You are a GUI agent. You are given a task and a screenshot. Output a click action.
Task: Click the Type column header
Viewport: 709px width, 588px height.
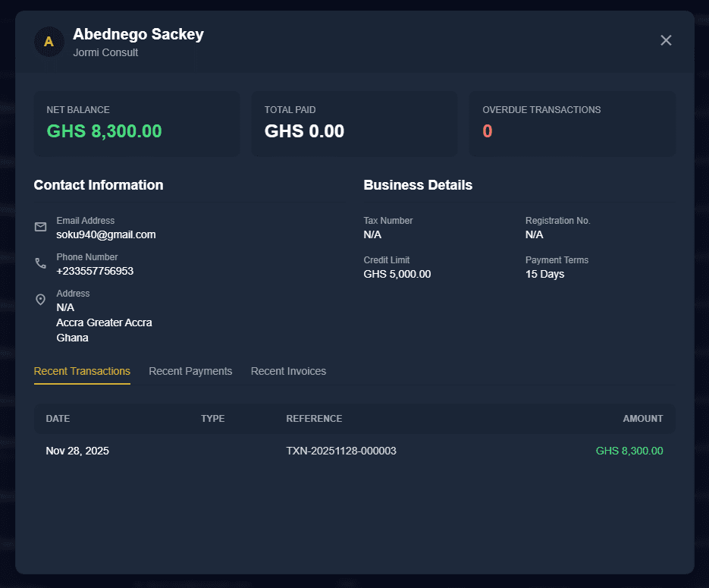212,419
